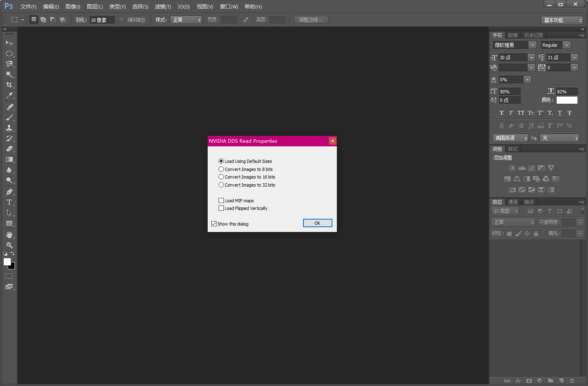The image size is (588, 386).
Task: Select the Gradient tool
Action: [x=9, y=159]
